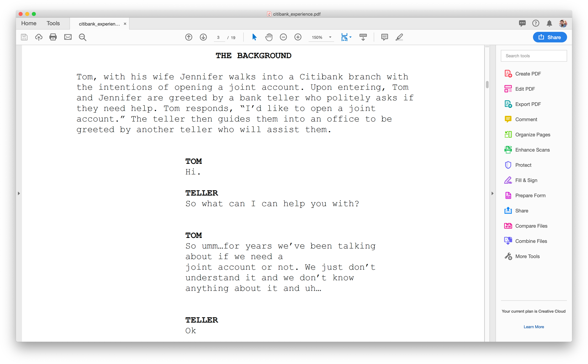Open the Compare Files tool

pyautogui.click(x=526, y=226)
